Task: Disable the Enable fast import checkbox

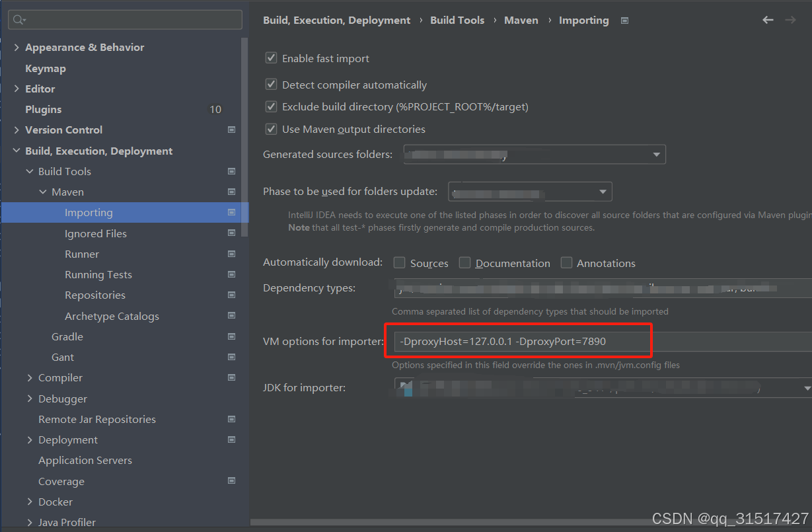Action: (x=271, y=58)
